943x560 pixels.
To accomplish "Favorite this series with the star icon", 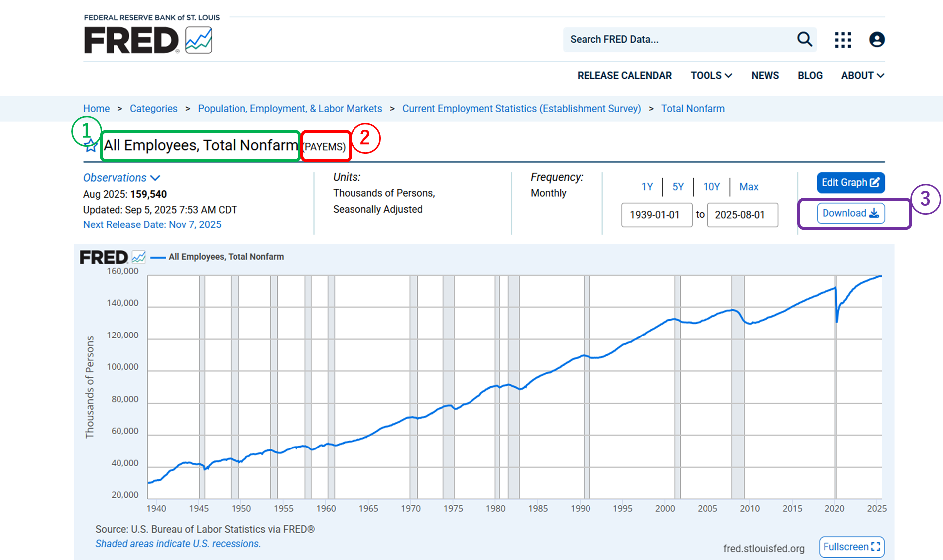I will tap(90, 146).
